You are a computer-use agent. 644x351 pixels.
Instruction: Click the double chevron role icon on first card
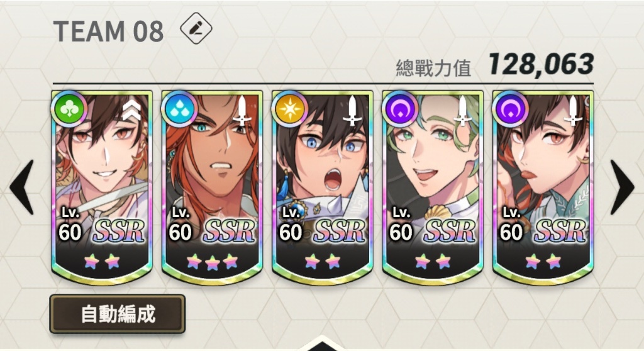(132, 110)
